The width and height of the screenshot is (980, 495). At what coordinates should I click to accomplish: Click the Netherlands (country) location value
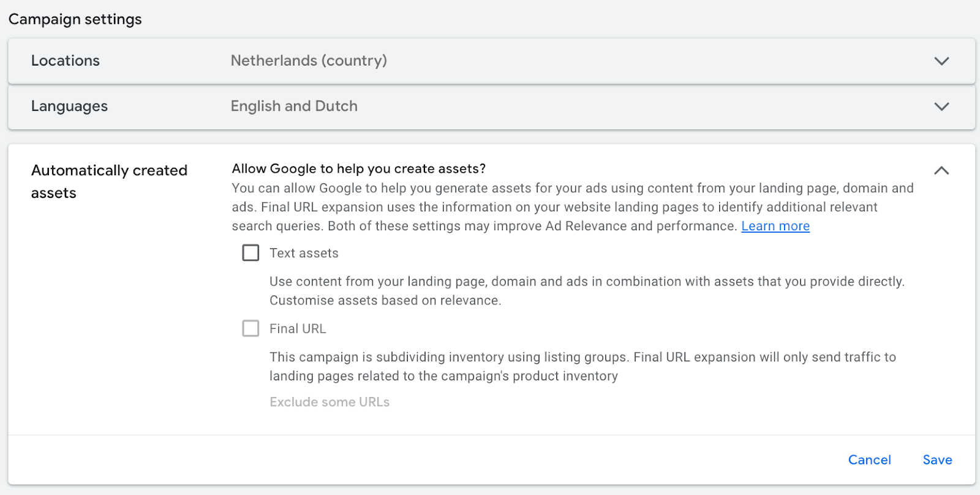coord(309,61)
